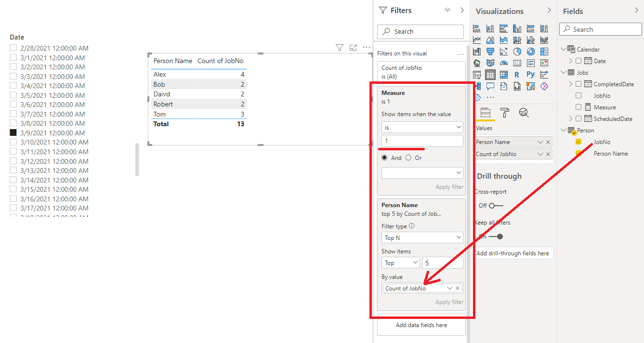The image size is (644, 343).
Task: Choose the Power Apps visual
Action: (x=544, y=86)
